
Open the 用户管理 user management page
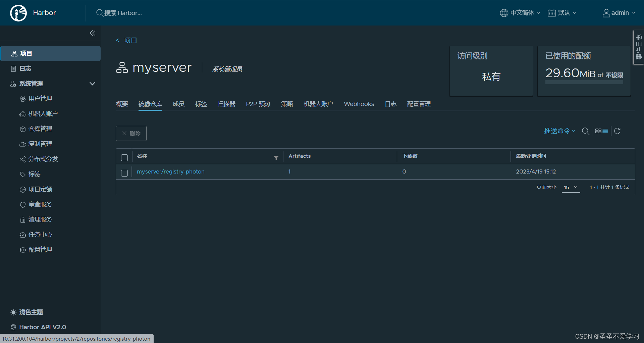[x=40, y=99]
